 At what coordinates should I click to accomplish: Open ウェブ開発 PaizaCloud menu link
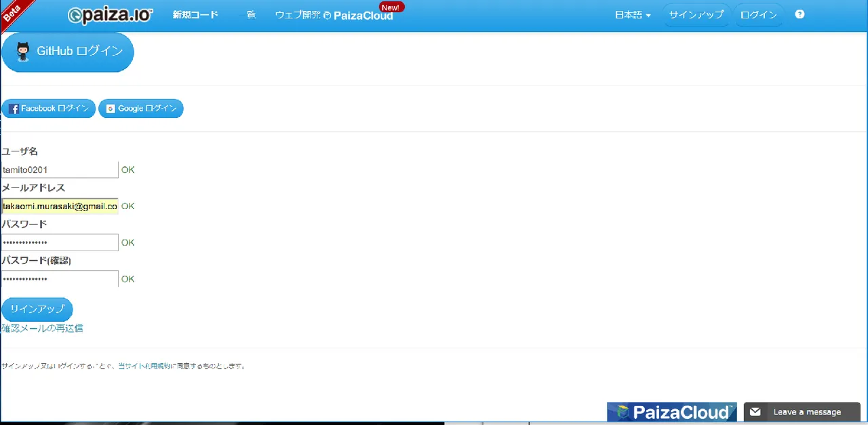334,15
